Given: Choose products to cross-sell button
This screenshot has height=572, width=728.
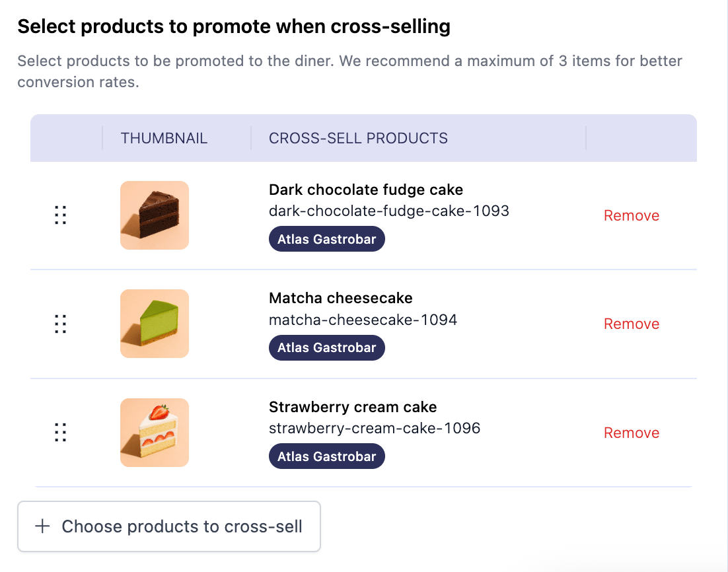Looking at the screenshot, I should [169, 526].
